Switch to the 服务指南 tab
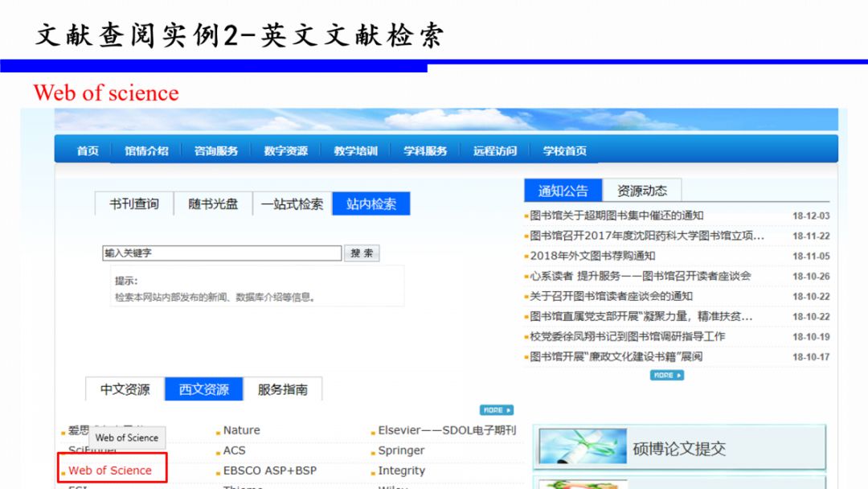The height and width of the screenshot is (489, 868). pos(282,389)
